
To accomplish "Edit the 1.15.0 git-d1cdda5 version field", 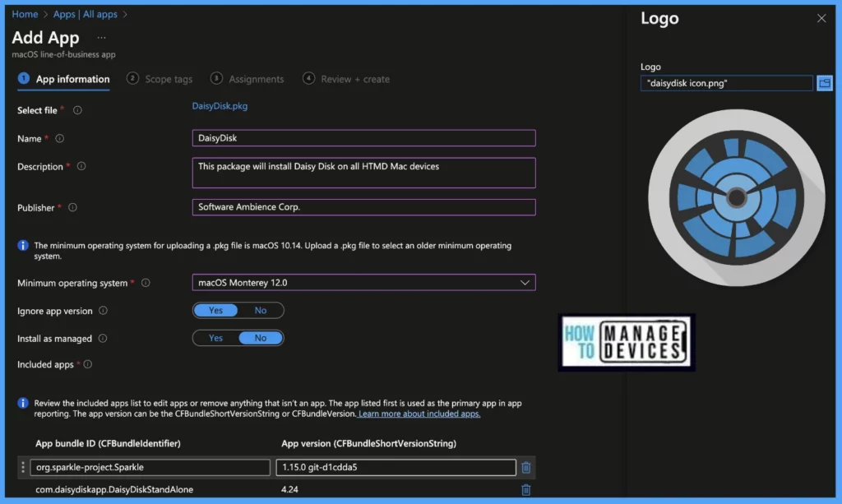I will [x=396, y=468].
